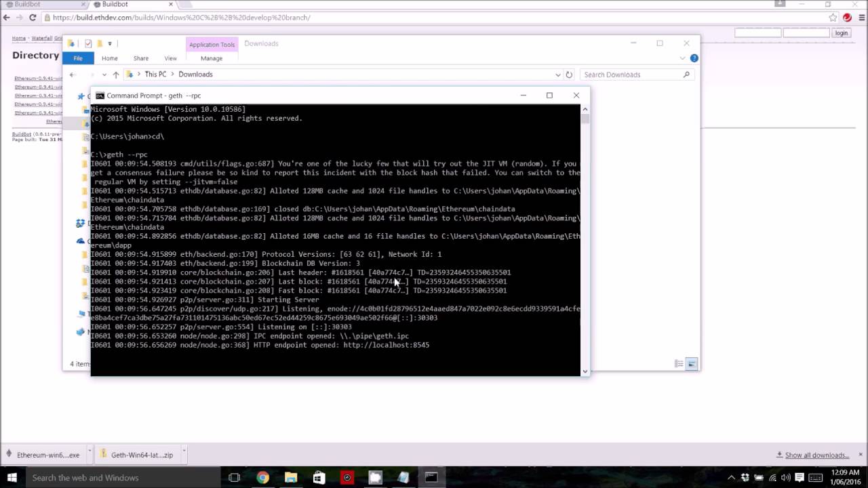Expand the address bar history dropdown
Image resolution: width=868 pixels, height=488 pixels.
(x=558, y=75)
